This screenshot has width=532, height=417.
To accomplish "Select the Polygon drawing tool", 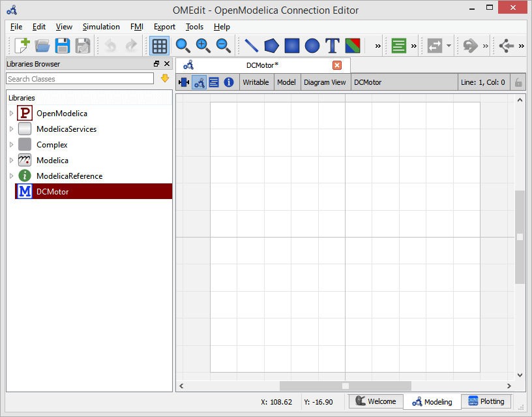I will click(271, 46).
